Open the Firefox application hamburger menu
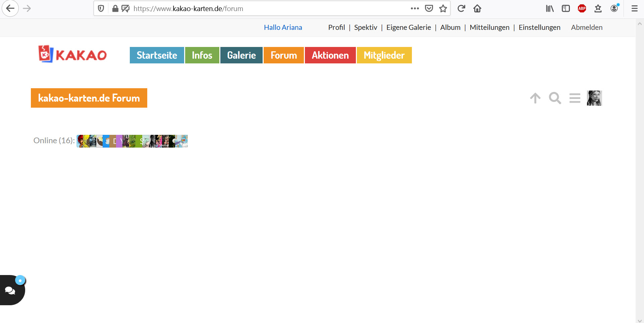The width and height of the screenshot is (644, 323). [x=634, y=9]
